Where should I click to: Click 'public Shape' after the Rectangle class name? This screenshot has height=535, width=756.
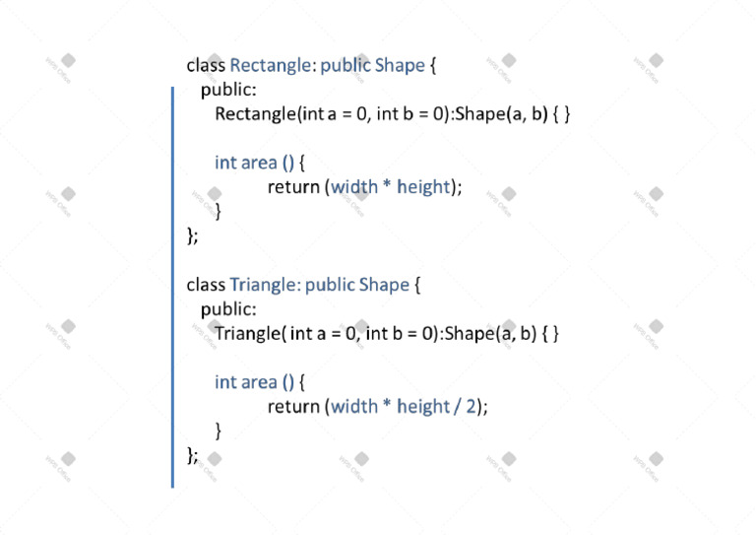click(x=373, y=66)
